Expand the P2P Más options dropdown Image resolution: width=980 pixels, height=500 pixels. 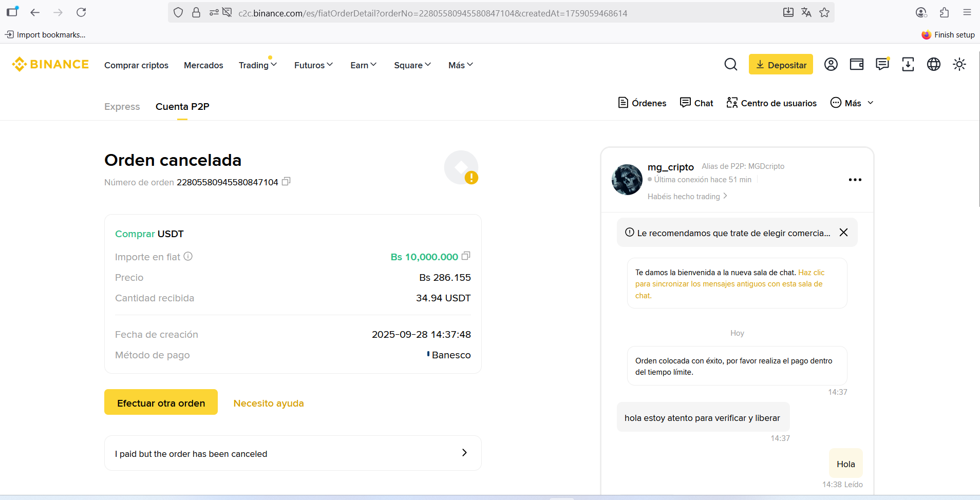point(852,103)
